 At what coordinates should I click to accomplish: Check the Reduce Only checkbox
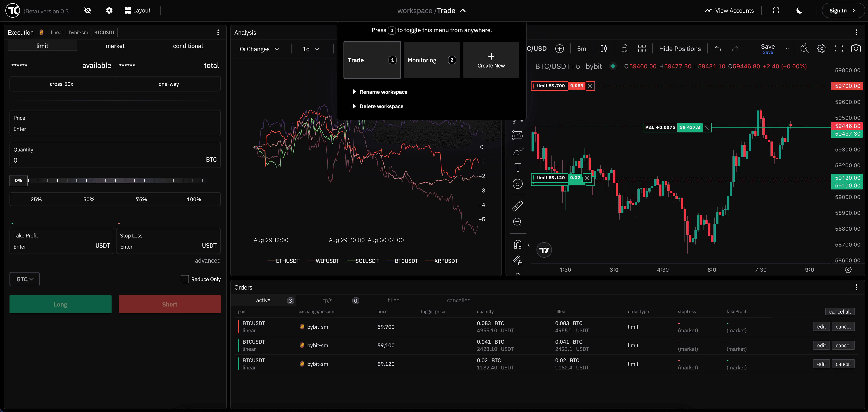(x=185, y=279)
